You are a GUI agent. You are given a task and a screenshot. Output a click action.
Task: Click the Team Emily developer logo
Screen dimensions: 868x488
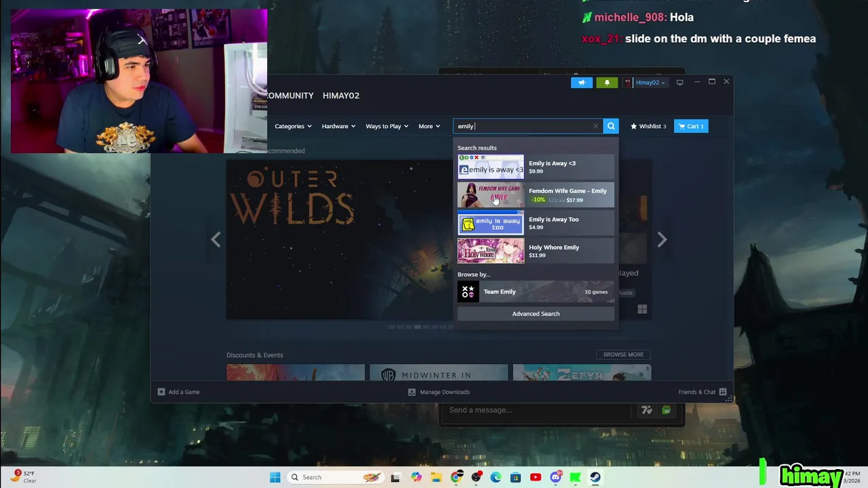click(468, 291)
